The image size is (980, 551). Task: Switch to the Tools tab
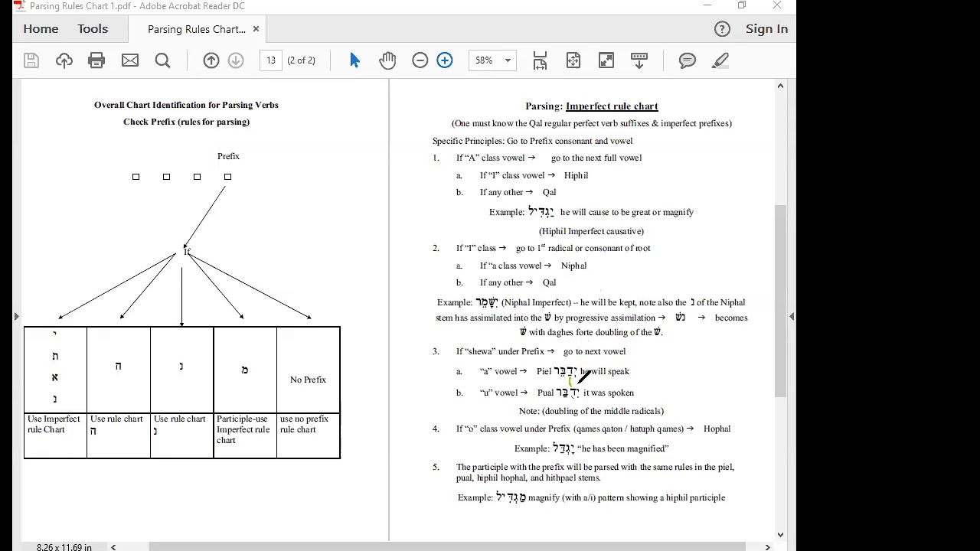[x=93, y=29]
